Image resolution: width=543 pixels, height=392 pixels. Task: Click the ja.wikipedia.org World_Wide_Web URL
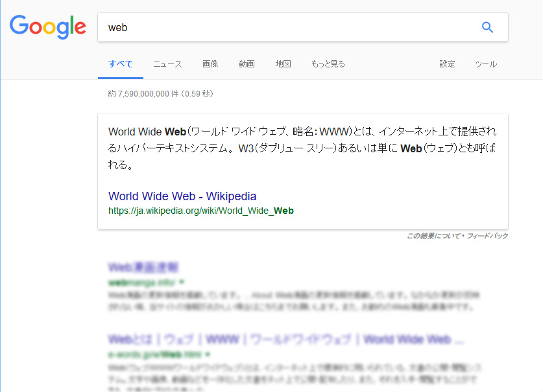click(201, 211)
